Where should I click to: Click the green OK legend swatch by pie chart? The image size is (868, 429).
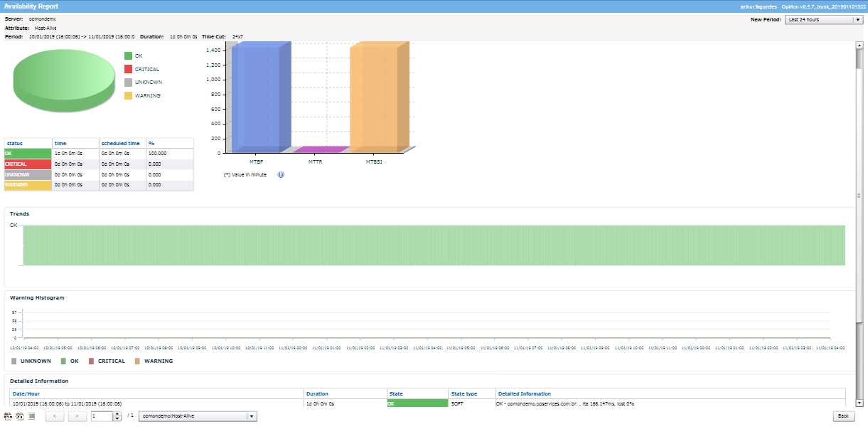(129, 55)
